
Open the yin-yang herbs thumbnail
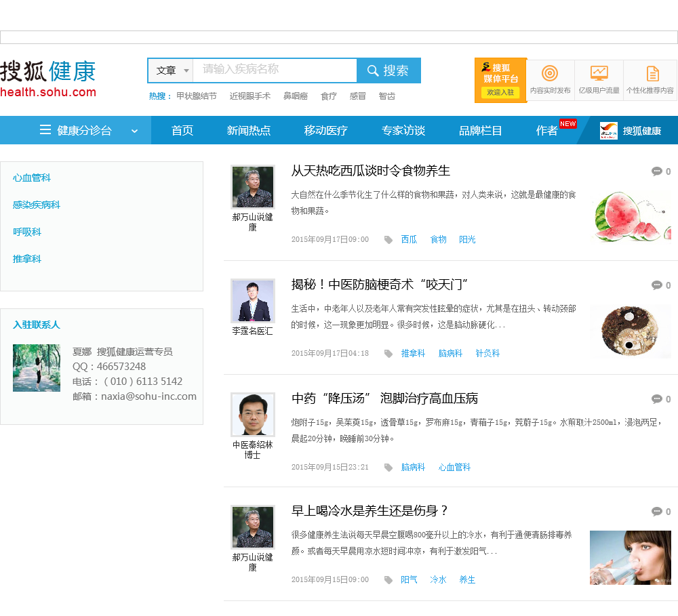tap(631, 331)
